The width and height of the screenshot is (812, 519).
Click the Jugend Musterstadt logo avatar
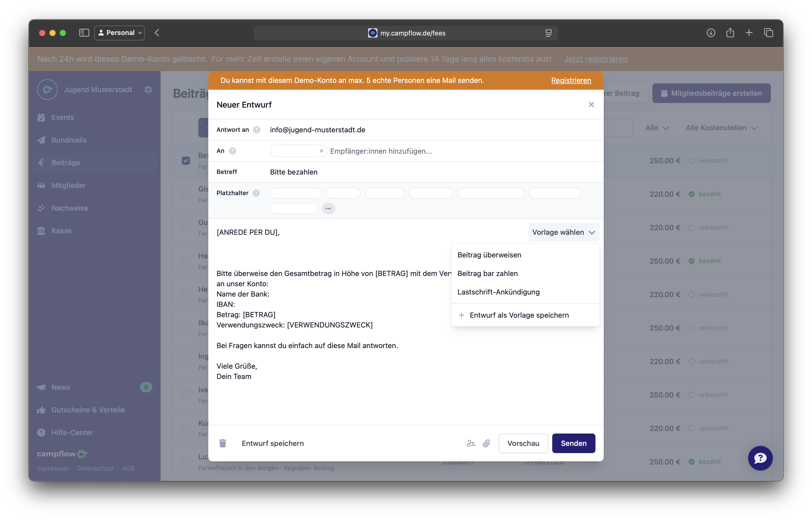[47, 89]
